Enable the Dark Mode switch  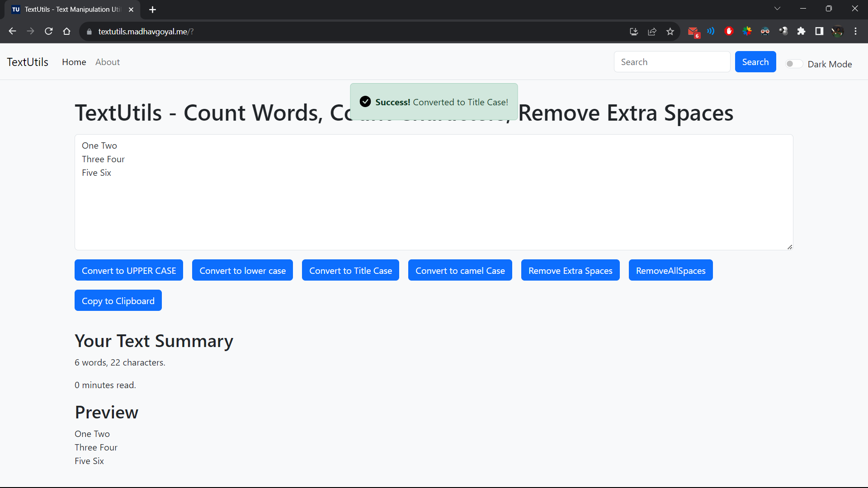[x=794, y=64]
